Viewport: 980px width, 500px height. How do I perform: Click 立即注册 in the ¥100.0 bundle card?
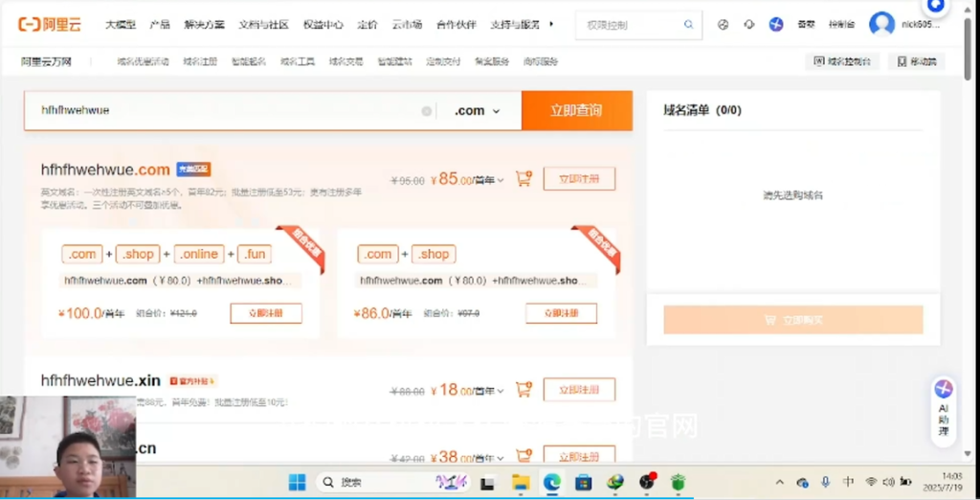tap(266, 313)
